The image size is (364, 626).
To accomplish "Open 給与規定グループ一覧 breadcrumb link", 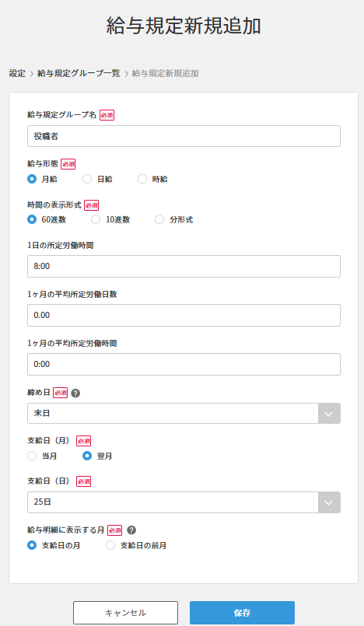I will tap(79, 73).
